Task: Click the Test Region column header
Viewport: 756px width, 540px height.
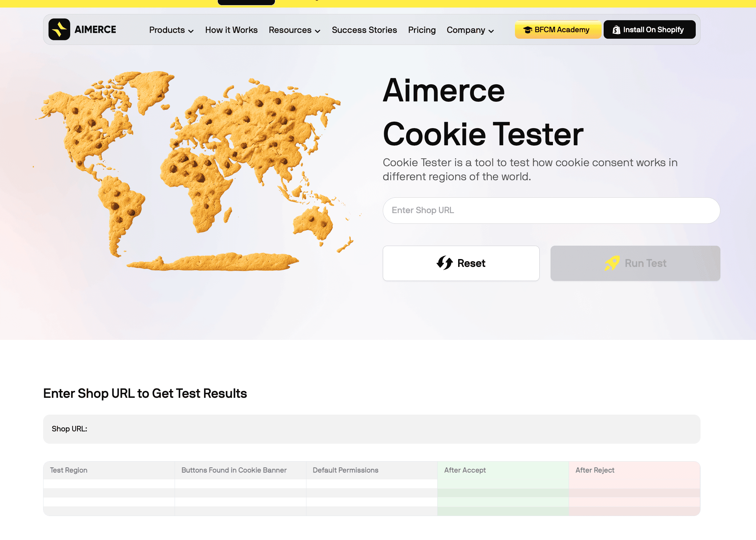Action: tap(68, 470)
